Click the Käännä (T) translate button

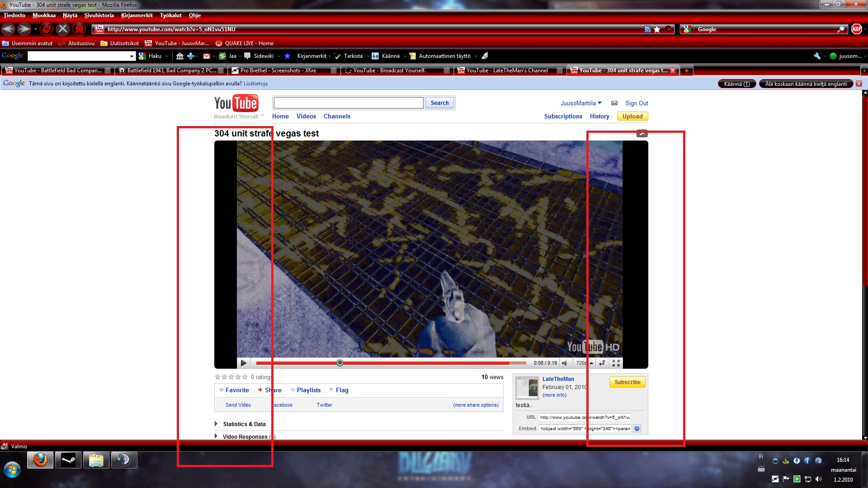pyautogui.click(x=736, y=84)
